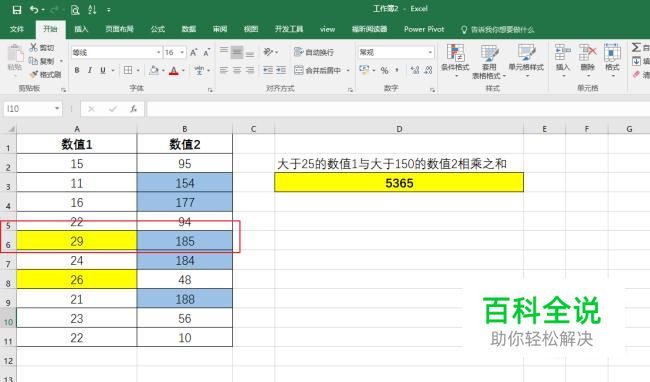Image resolution: width=650 pixels, height=382 pixels.
Task: Click the Insert cells (插入) icon
Action: pyautogui.click(x=563, y=53)
